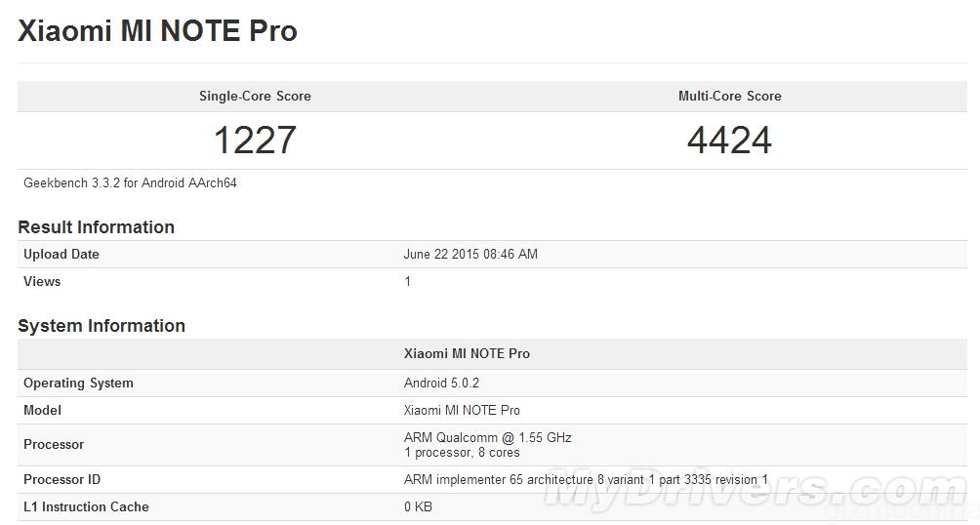Click the L1 Instruction Cache row label
This screenshot has height=525, width=980.
tap(86, 506)
